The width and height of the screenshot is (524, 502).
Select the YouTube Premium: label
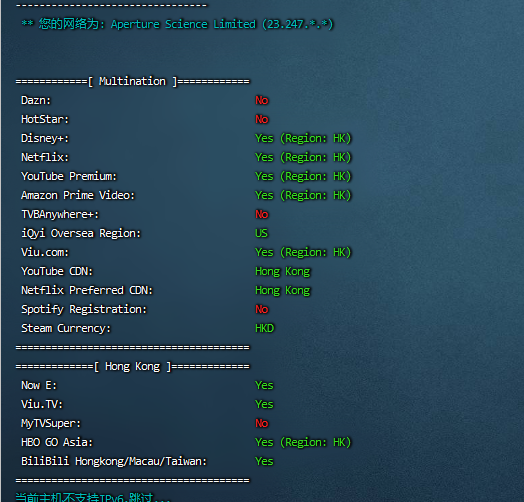(x=69, y=176)
